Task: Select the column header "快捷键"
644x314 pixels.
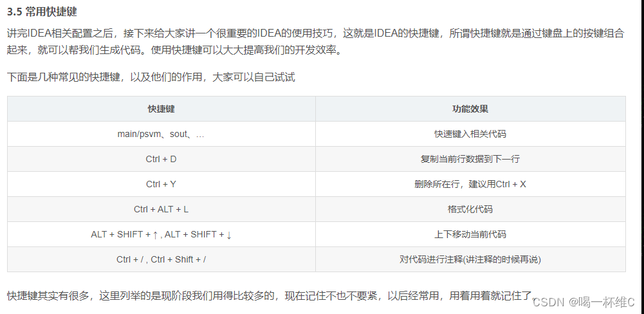Action: [x=161, y=109]
